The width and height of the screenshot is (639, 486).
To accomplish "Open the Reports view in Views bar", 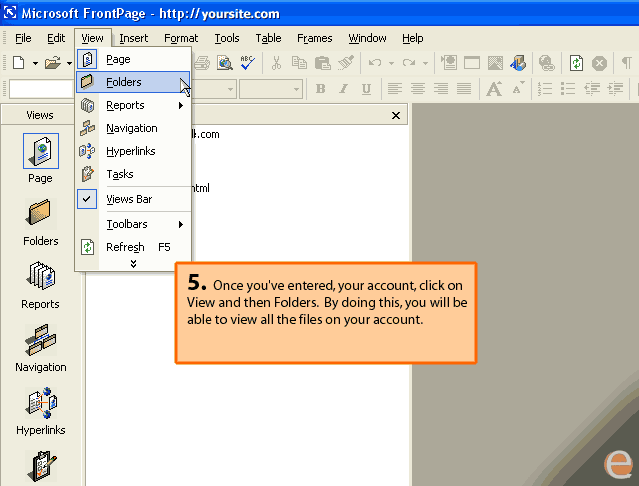I will [x=40, y=281].
